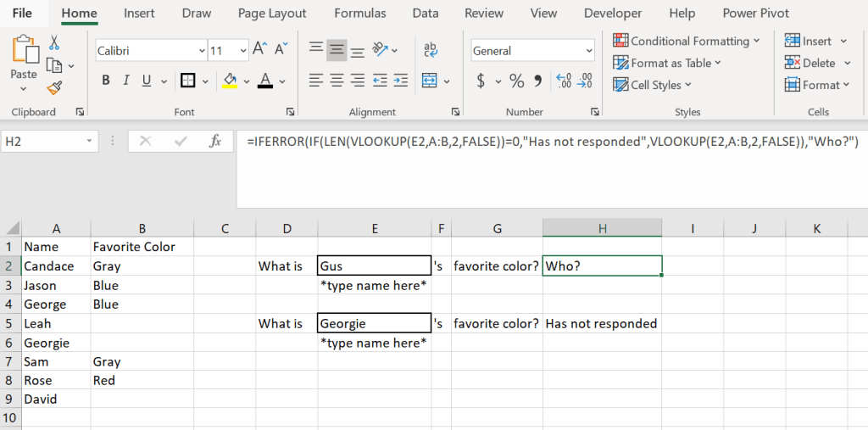Apply Accounting dollar number format
This screenshot has width=868, height=430.
(x=481, y=81)
